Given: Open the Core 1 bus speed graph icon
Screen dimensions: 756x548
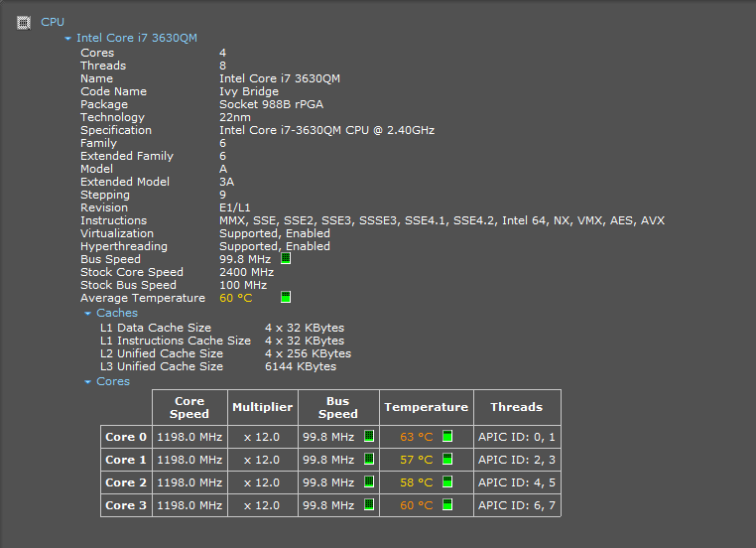Looking at the screenshot, I should pyautogui.click(x=368, y=460).
